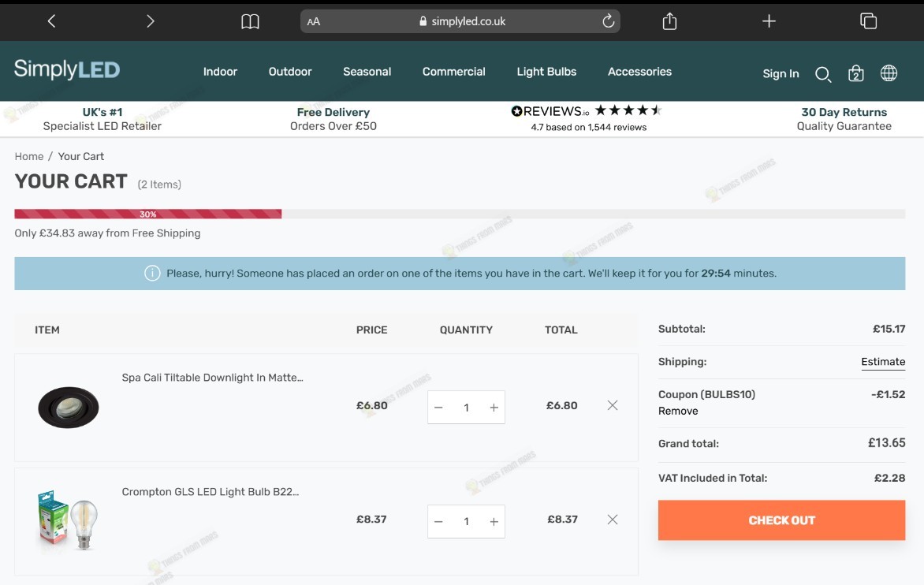Click the Sign In link
Viewport: 924px width, 585px height.
pos(781,73)
